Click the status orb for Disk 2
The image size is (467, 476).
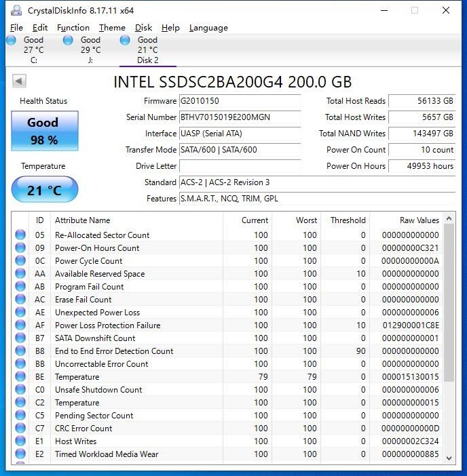coord(125,40)
